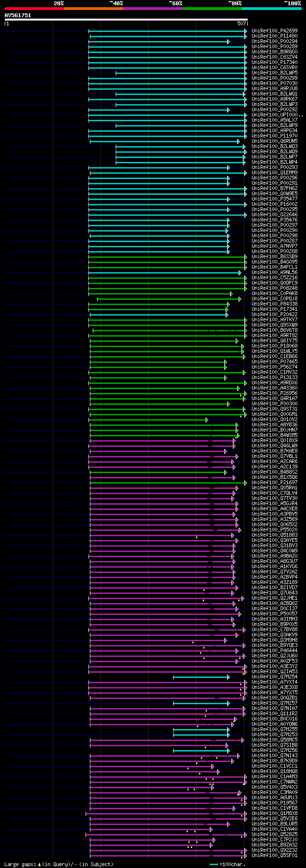Open hit UniRef100_B2LWQ1
306x868 pixels.
coord(274,94)
